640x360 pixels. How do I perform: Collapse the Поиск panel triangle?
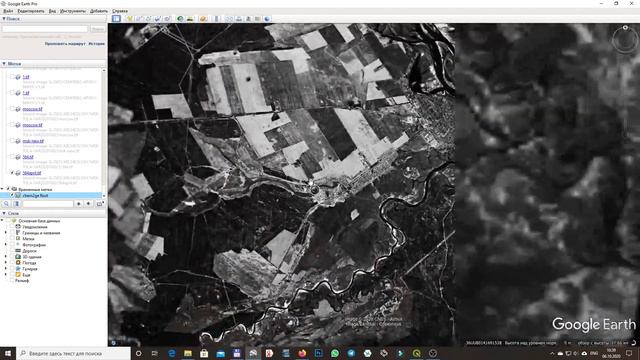point(4,18)
